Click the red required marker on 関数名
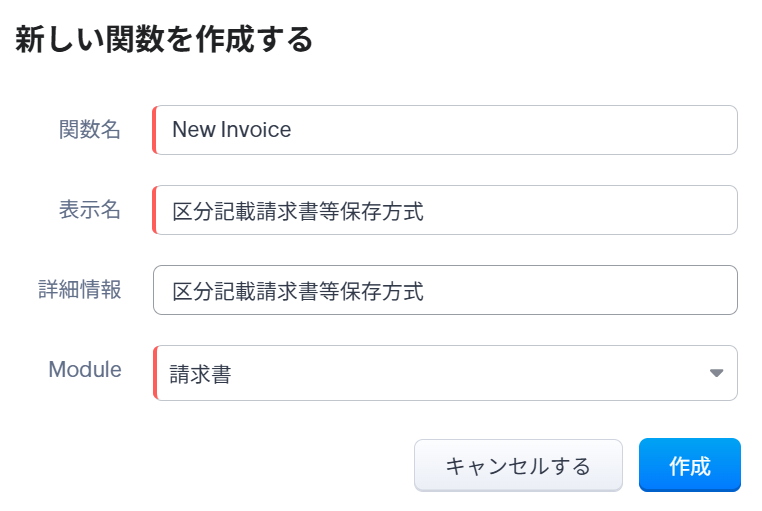This screenshot has width=762, height=511. tap(155, 130)
